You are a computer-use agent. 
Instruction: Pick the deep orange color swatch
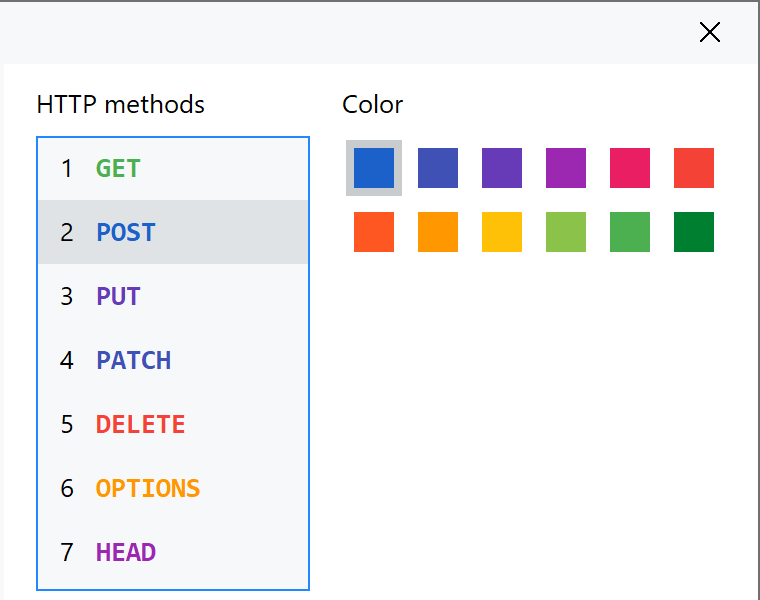(374, 232)
